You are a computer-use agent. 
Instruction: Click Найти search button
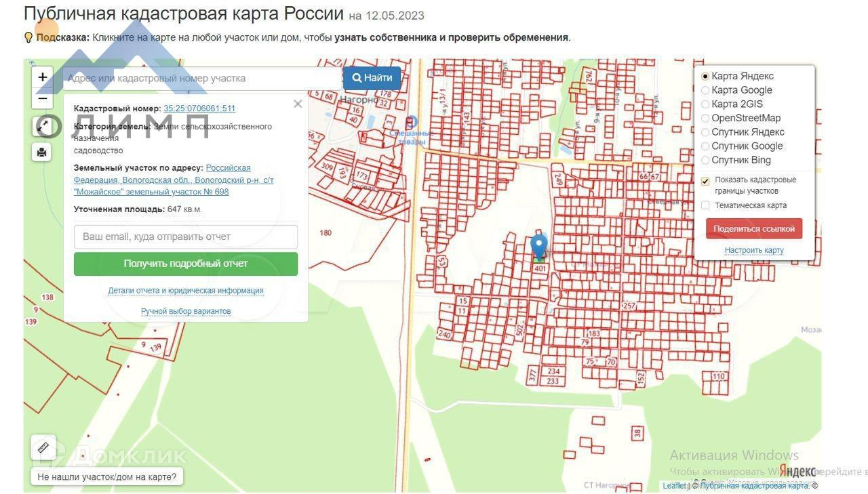pyautogui.click(x=372, y=78)
